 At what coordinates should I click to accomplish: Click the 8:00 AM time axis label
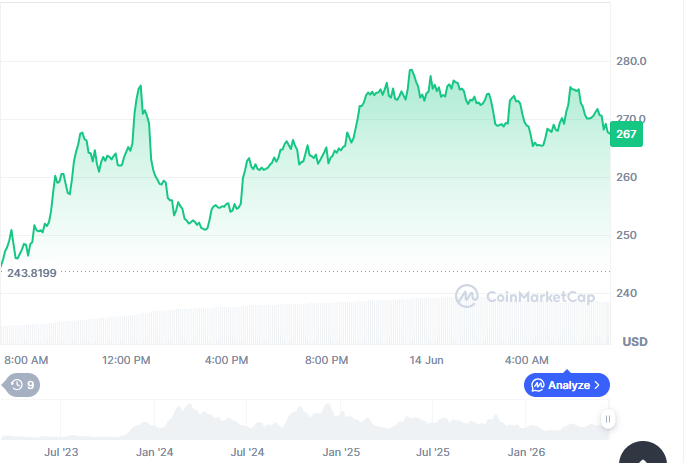point(26,360)
